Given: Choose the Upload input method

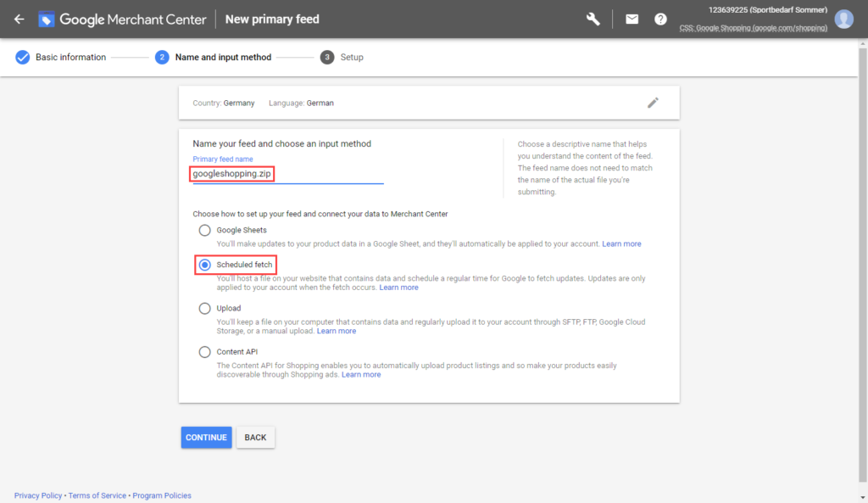Looking at the screenshot, I should coord(204,308).
